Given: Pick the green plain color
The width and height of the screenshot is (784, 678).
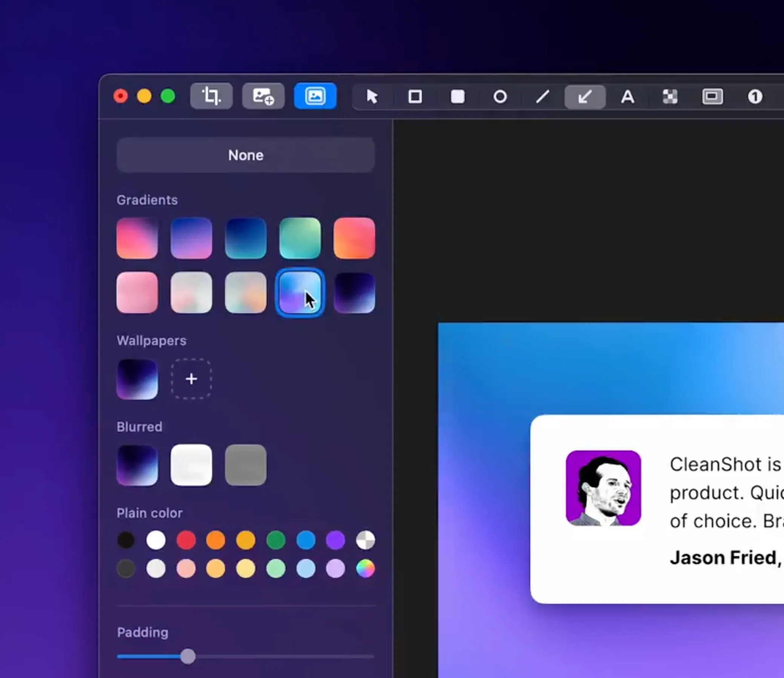Looking at the screenshot, I should (276, 540).
